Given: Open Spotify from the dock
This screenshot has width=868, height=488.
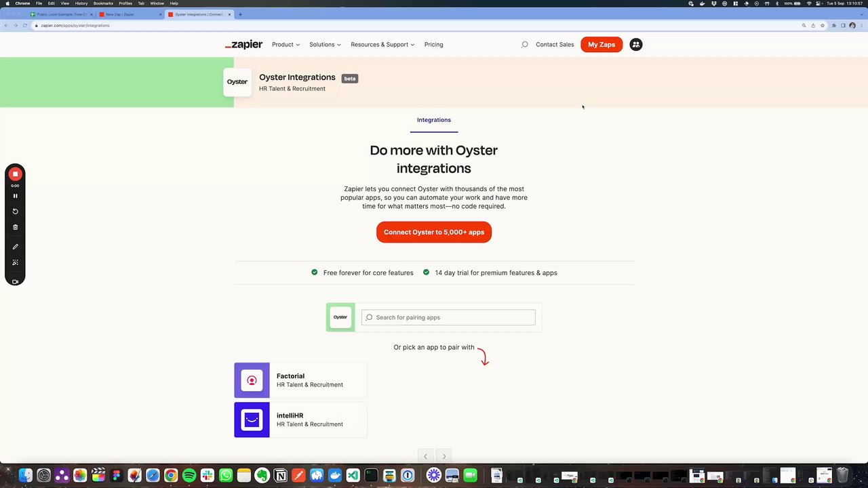Looking at the screenshot, I should point(189,476).
